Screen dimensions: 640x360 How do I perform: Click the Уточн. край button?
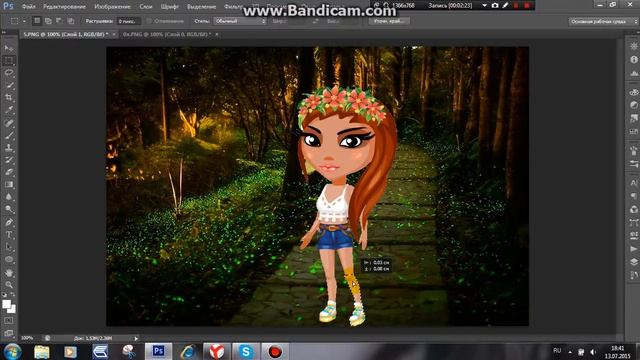tap(389, 21)
